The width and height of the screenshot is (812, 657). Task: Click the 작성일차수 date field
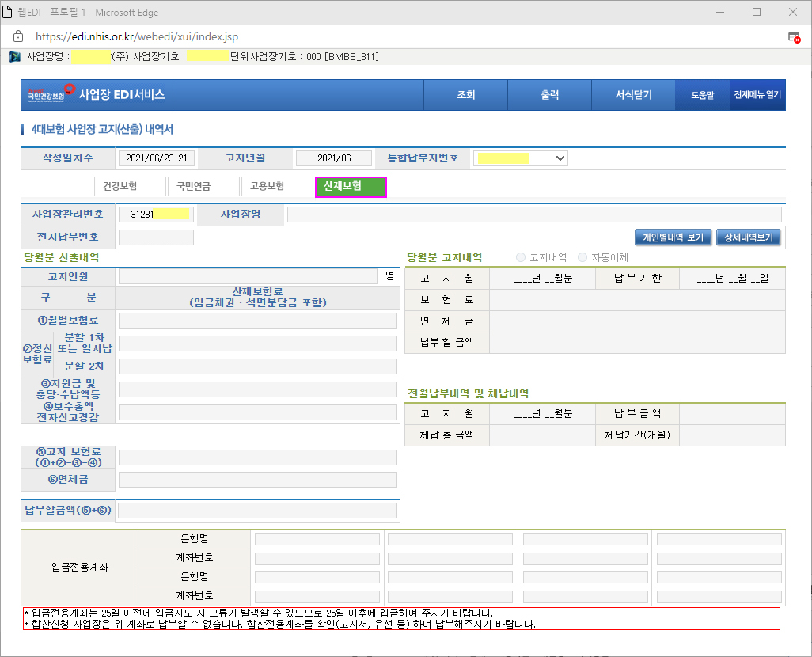(157, 158)
